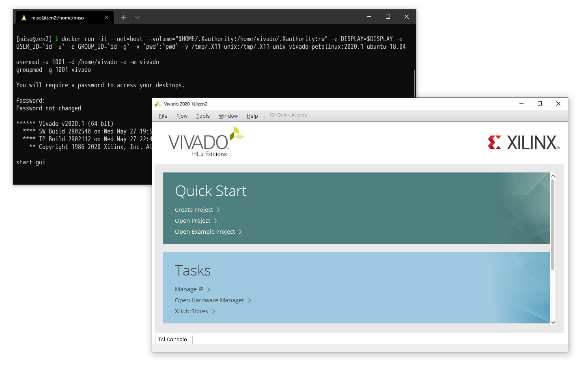Click the Vivado application icon in the title bar
Image resolution: width=588 pixels, height=366 pixels.
159,103
